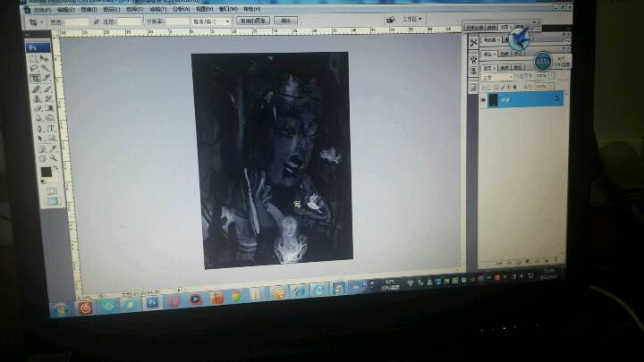Viewport: 644px width, 362px height.
Task: Select the Move tool
Action: pyautogui.click(x=45, y=59)
